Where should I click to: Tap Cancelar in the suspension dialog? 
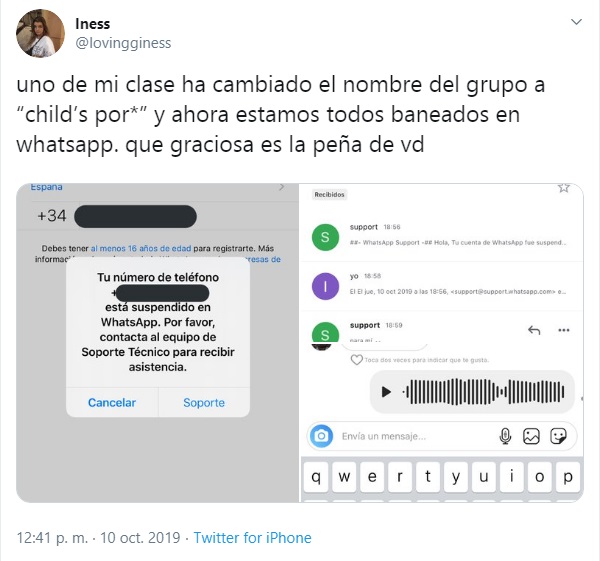pyautogui.click(x=112, y=403)
